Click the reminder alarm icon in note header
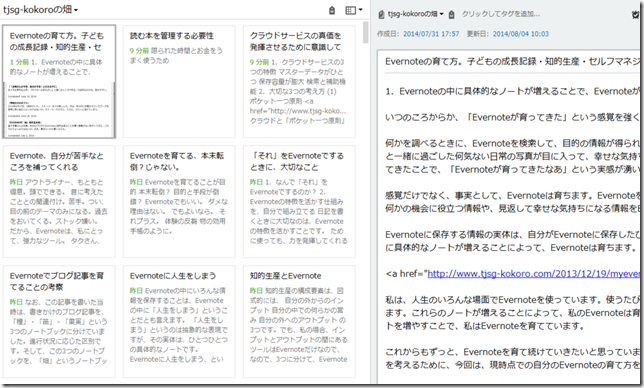Image resolution: width=644 pixels, height=388 pixels. [636, 15]
